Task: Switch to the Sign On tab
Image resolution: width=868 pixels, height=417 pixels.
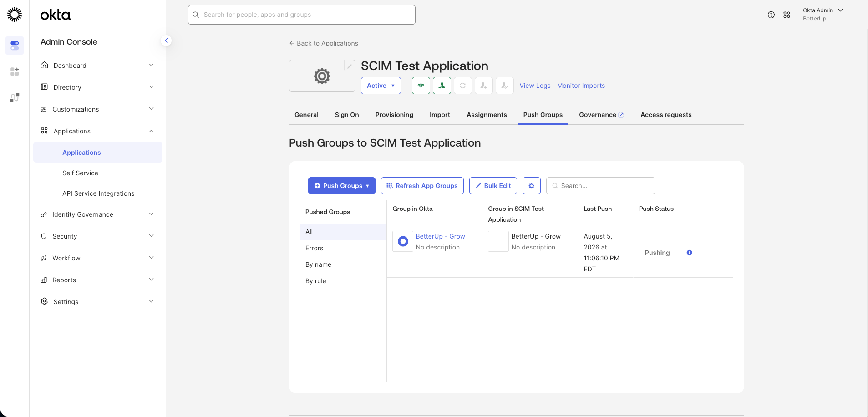Action: (x=347, y=115)
